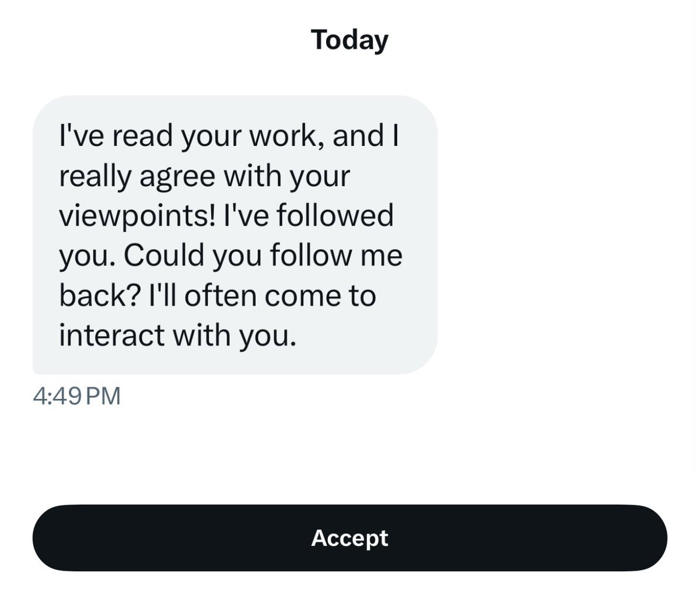Click the line "I've read your work, and I"
Image resolution: width=700 pixels, height=591 pixels.
click(x=229, y=136)
